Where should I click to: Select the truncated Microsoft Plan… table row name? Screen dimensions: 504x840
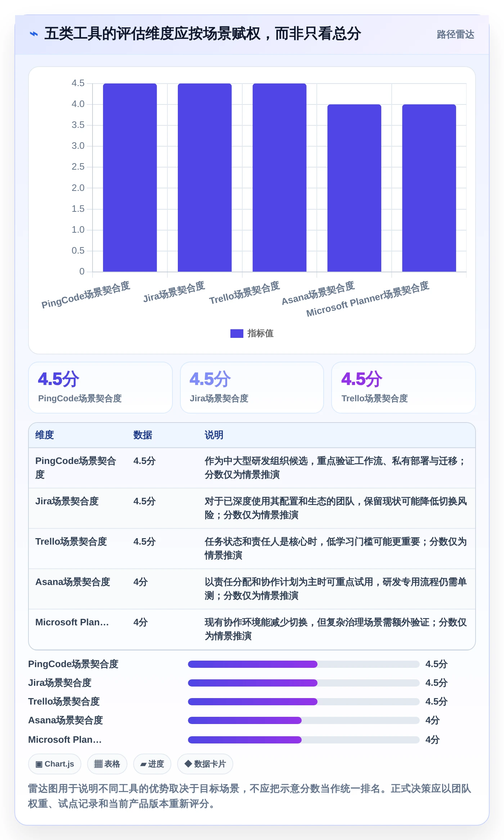72,622
